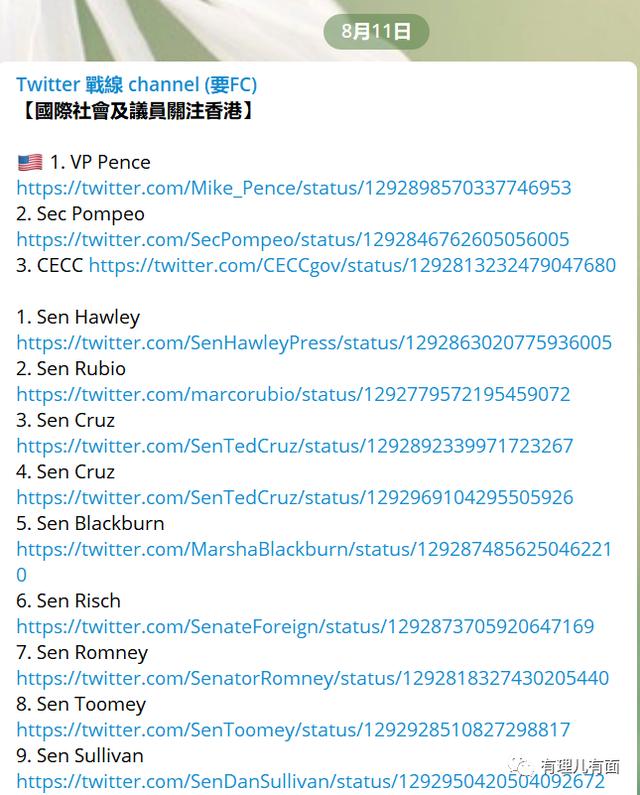
Task: Follow the CECCgov tweet link
Action: tap(352, 265)
